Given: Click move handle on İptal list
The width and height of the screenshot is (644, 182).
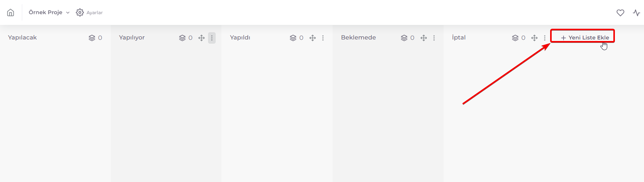Looking at the screenshot, I should [x=534, y=38].
